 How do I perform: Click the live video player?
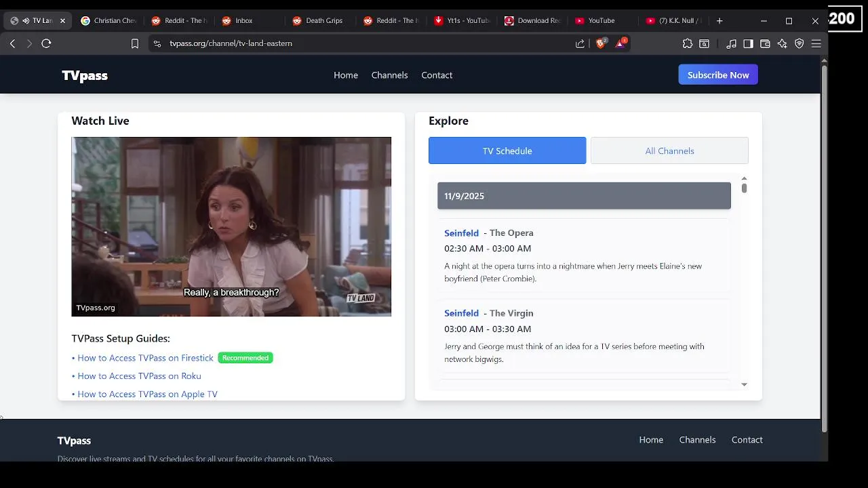coord(231,226)
